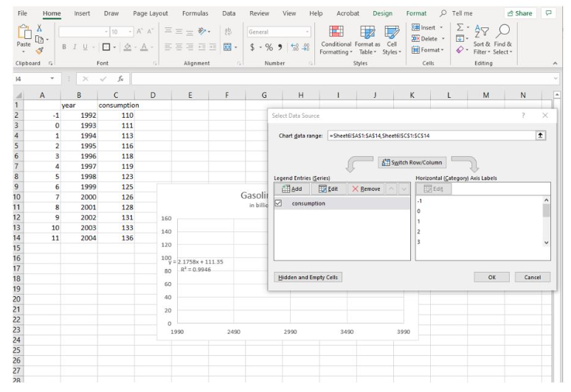Click the axis labels list scrollbar
The width and height of the screenshot is (571, 392).
click(546, 222)
